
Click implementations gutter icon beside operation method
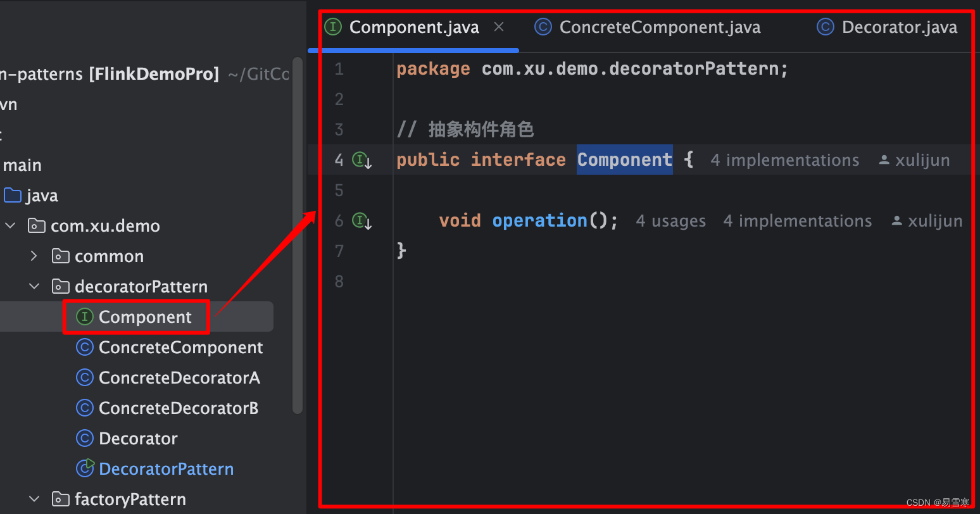361,221
